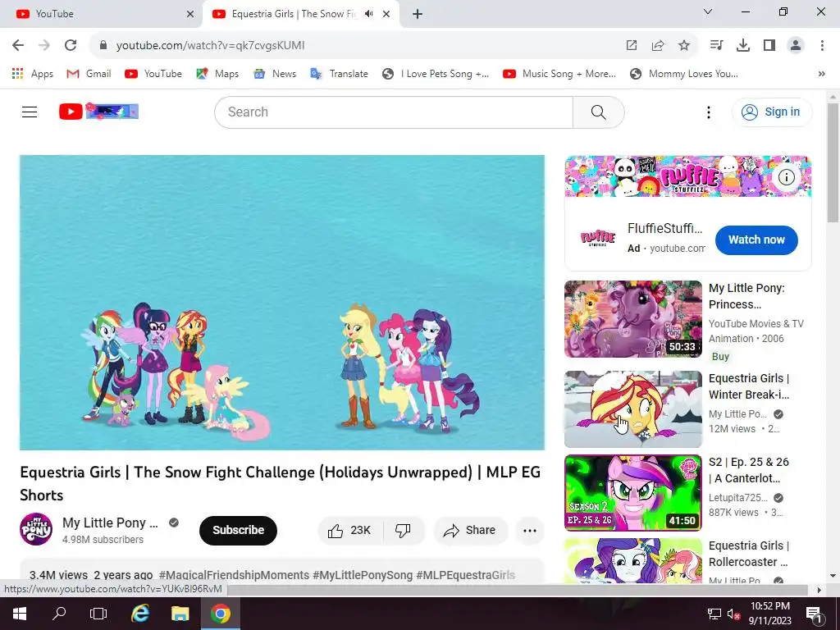
Task: Switch to the YouTube tab
Action: pyautogui.click(x=101, y=14)
